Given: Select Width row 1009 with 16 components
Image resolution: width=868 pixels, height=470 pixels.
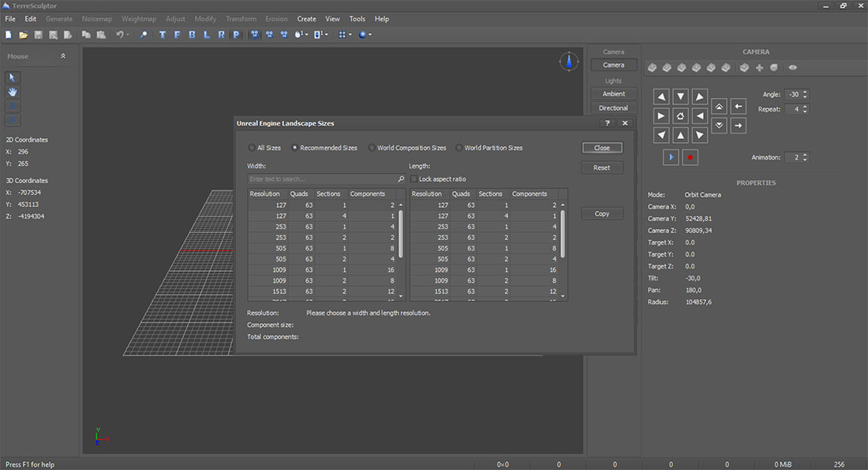Looking at the screenshot, I should click(322, 270).
